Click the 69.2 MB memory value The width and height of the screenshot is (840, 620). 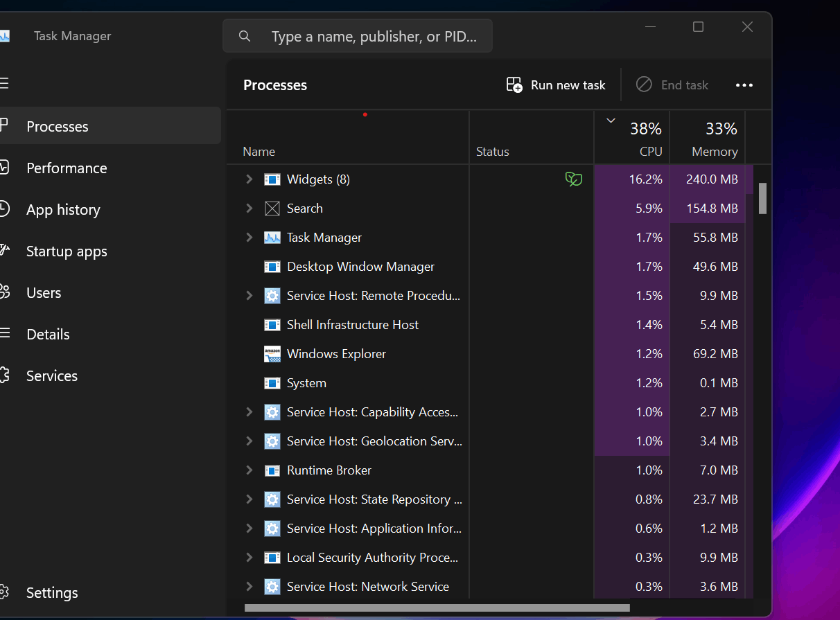click(x=715, y=354)
